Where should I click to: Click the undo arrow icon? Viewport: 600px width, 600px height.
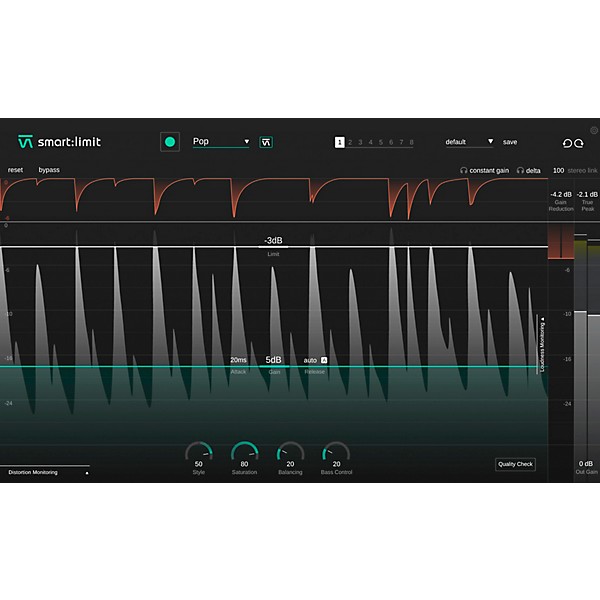[x=567, y=143]
